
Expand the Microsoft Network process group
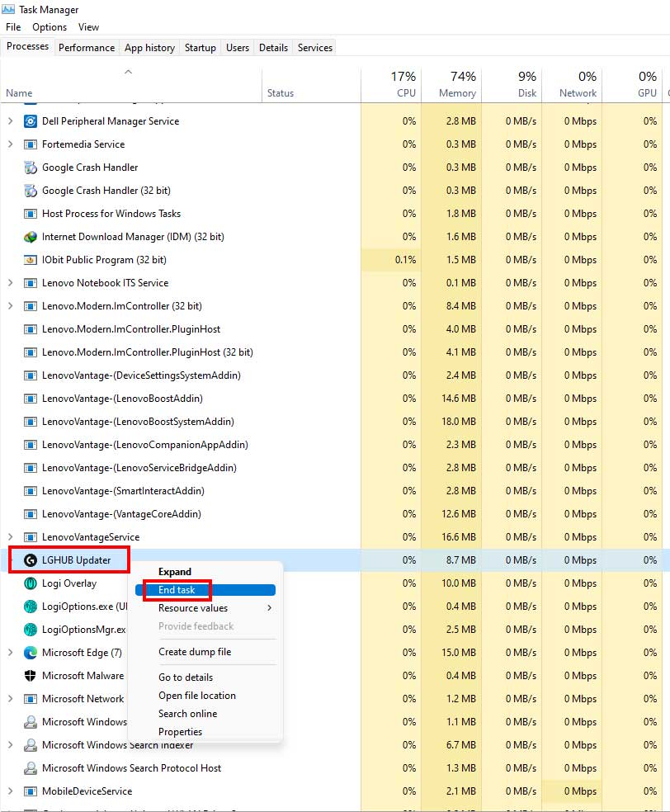pyautogui.click(x=11, y=699)
